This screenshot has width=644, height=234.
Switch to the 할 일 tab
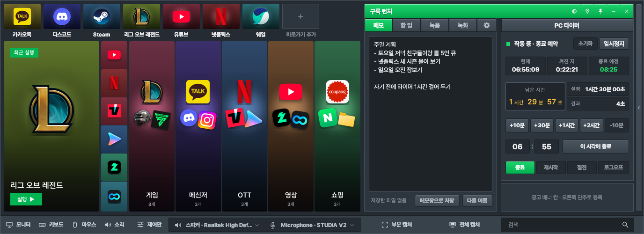(x=407, y=25)
